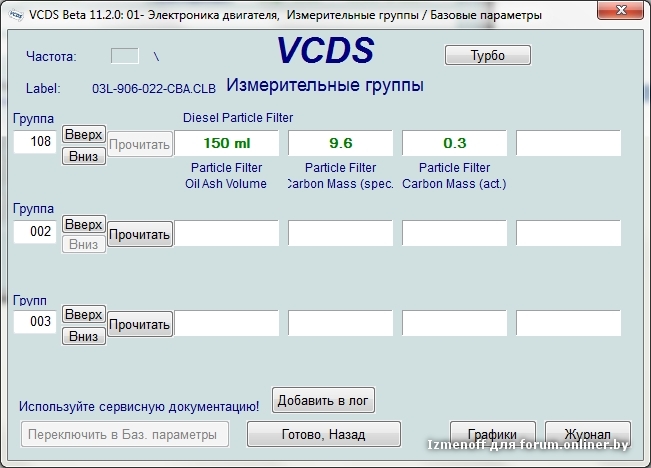Click Вверх for group 108
651x468 pixels.
84,135
